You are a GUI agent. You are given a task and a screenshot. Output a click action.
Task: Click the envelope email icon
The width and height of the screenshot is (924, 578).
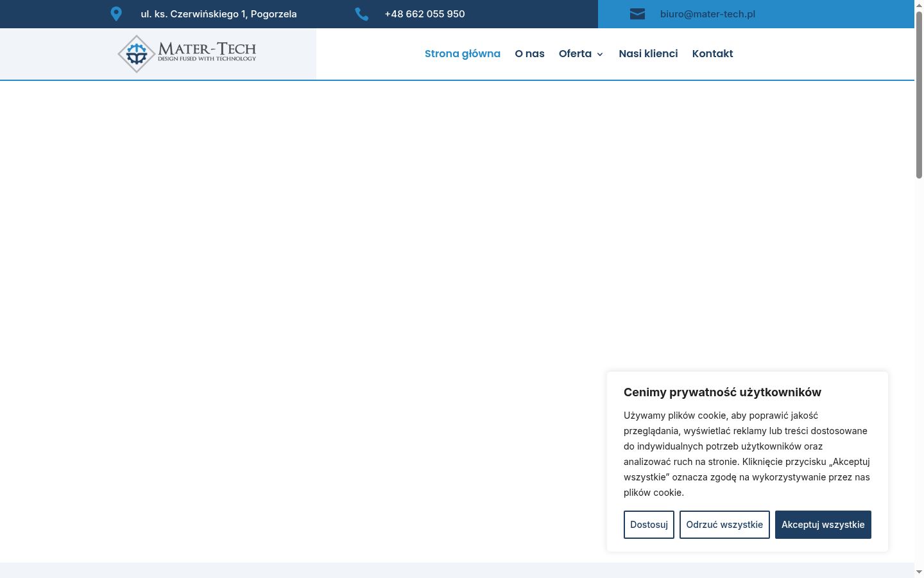[637, 14]
